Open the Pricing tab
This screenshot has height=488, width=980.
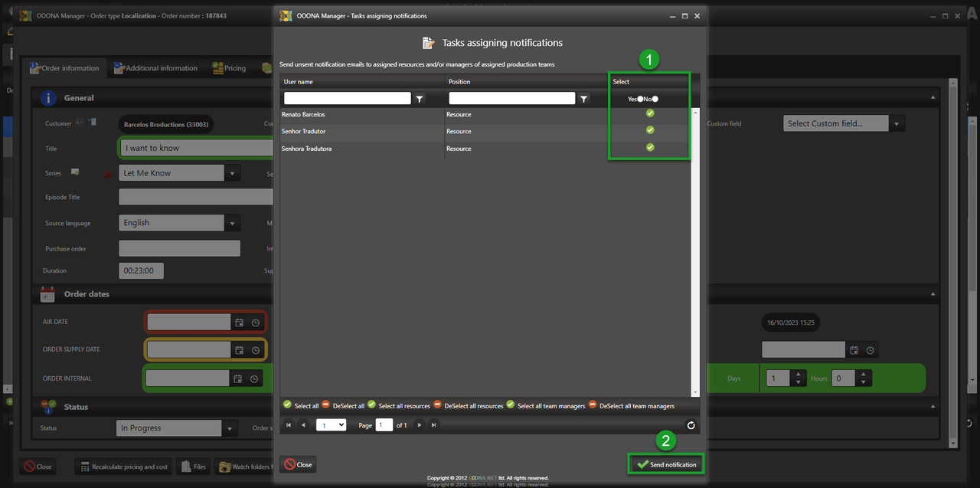[230, 68]
